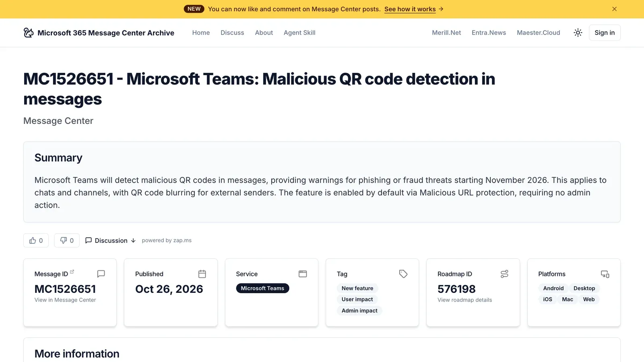Open 'View roadmap details' link
Image resolution: width=644 pixels, height=362 pixels.
pos(464,300)
